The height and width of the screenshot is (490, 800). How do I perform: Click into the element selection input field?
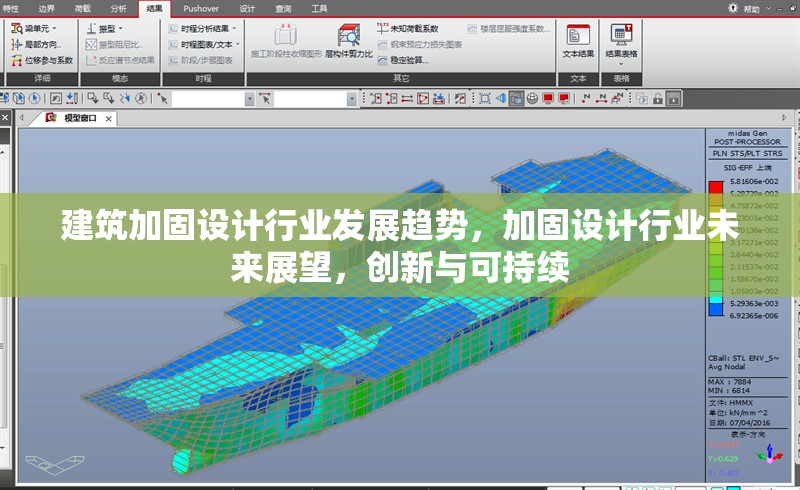coord(310,99)
